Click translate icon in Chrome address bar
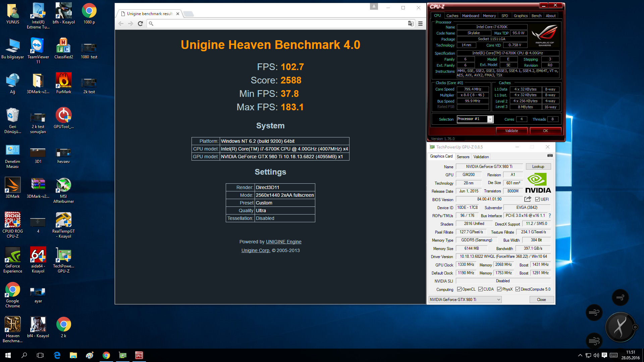The width and height of the screenshot is (644, 362). (411, 23)
